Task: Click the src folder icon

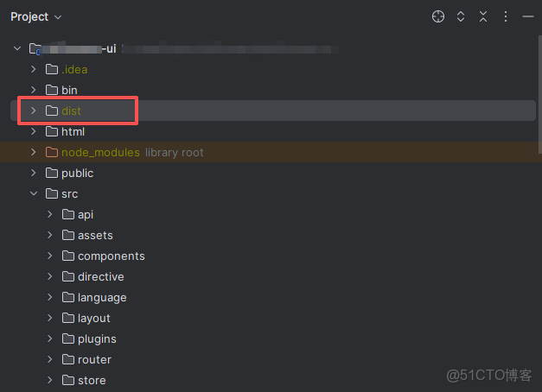Action: click(51, 193)
